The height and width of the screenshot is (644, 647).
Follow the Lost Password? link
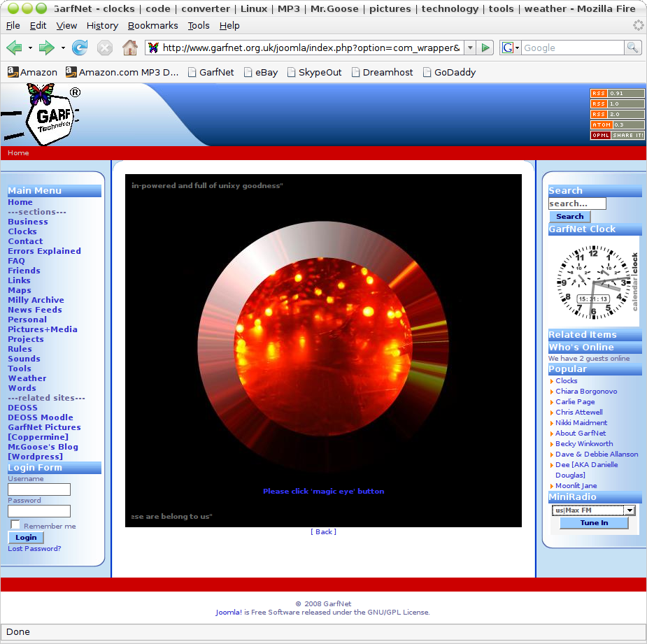(34, 548)
